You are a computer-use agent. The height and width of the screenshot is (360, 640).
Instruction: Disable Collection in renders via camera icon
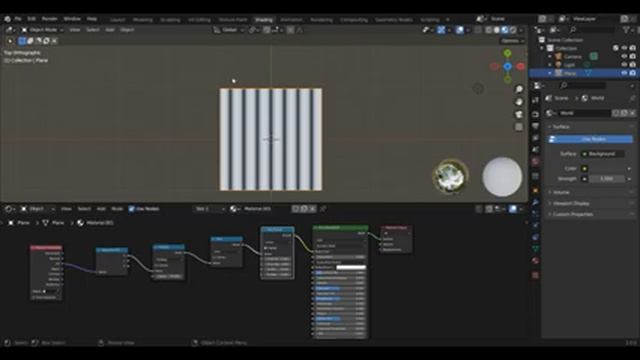coord(632,48)
